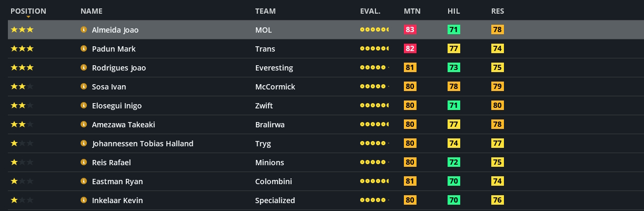Open Inkelaar Kevin's info icon
Image resolution: width=644 pixels, height=211 pixels.
(x=83, y=200)
